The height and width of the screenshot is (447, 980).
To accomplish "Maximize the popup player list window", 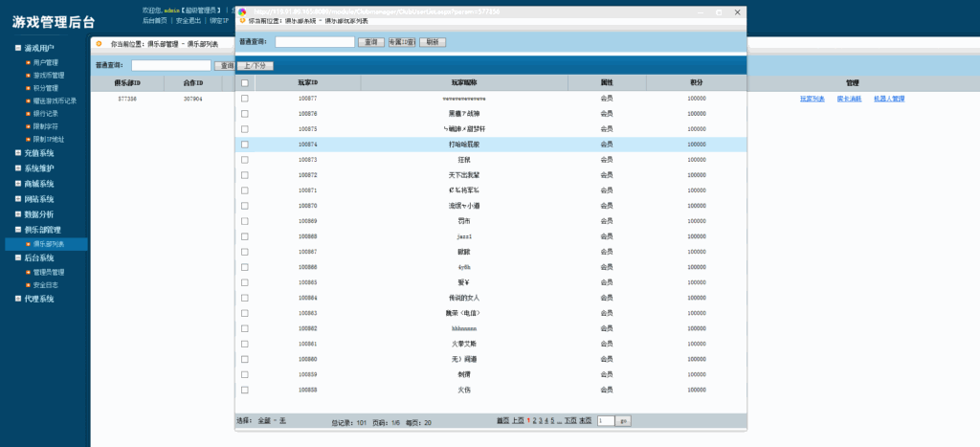I will tap(713, 12).
